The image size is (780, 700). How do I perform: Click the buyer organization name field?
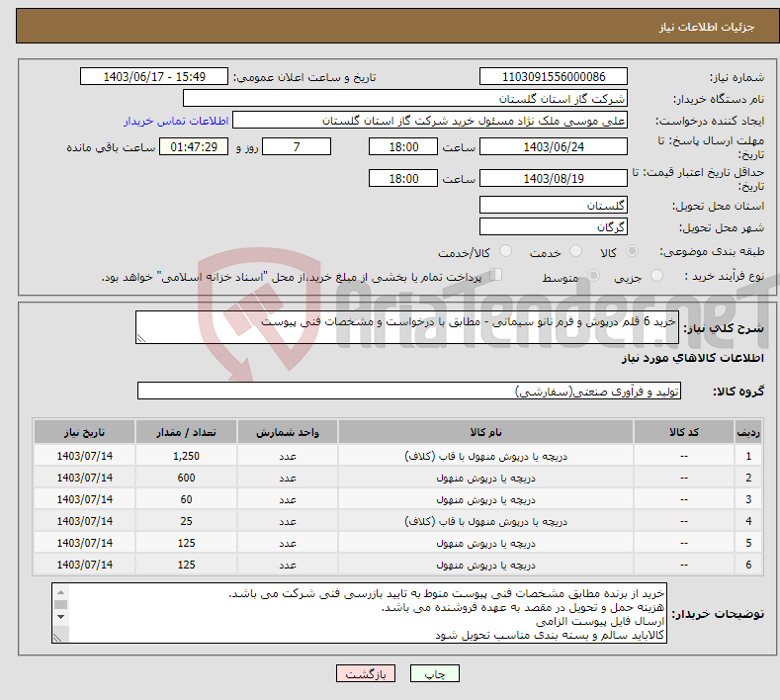[405, 98]
